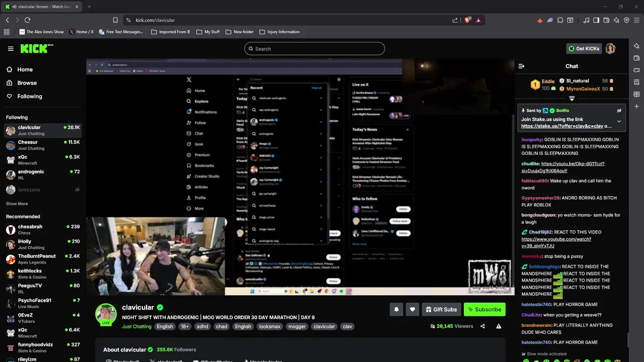Image resolution: width=644 pixels, height=362 pixels.
Task: Open the extensions puzzle icon
Action: (x=560, y=20)
